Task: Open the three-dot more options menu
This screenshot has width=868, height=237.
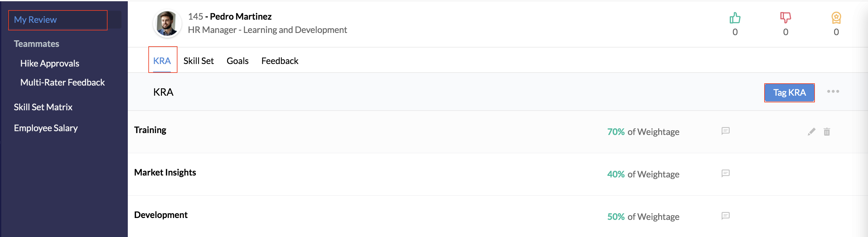Action: (x=833, y=92)
